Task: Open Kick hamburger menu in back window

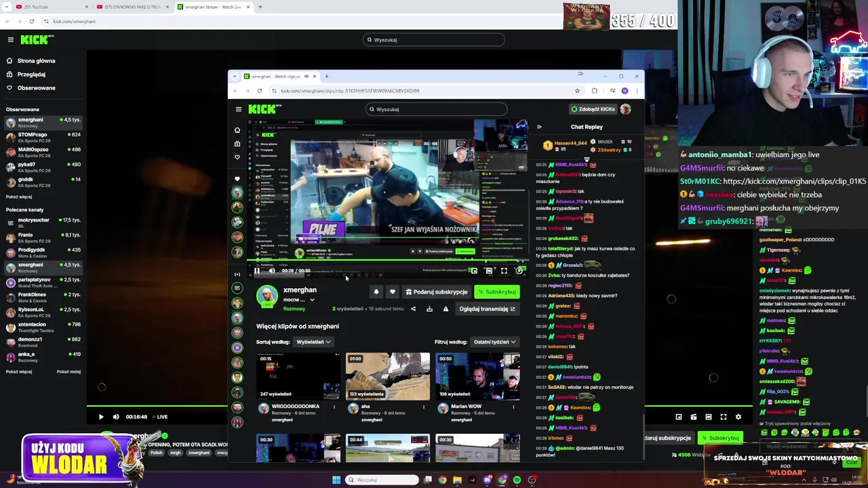Action: click(10, 40)
